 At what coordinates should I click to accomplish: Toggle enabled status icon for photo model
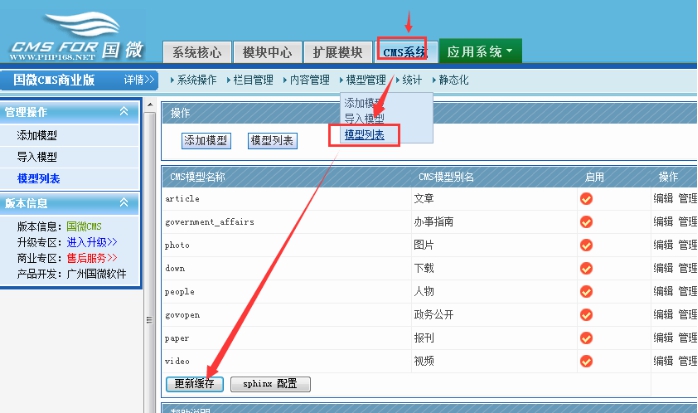(586, 245)
